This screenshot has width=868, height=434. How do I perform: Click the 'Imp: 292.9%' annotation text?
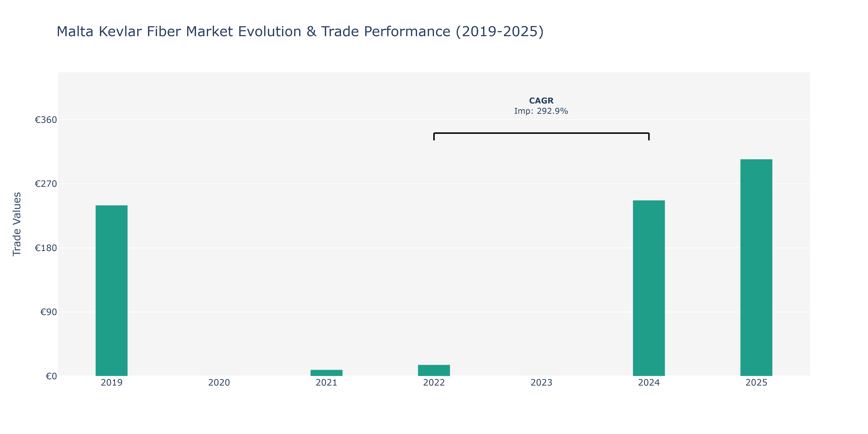pos(541,111)
